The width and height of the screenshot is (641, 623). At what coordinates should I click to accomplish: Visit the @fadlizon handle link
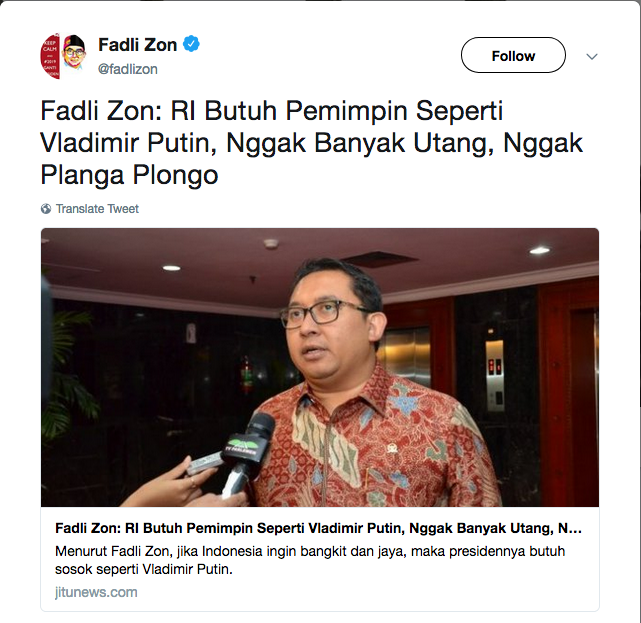point(128,69)
